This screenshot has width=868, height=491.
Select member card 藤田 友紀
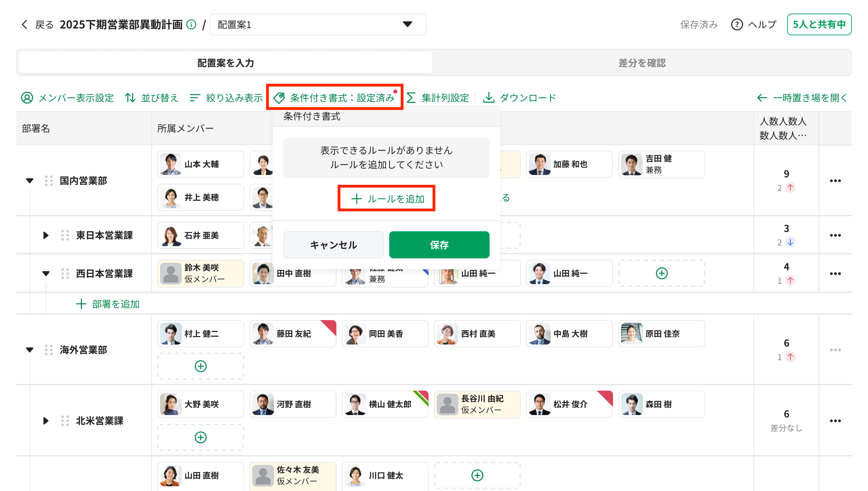tap(293, 334)
